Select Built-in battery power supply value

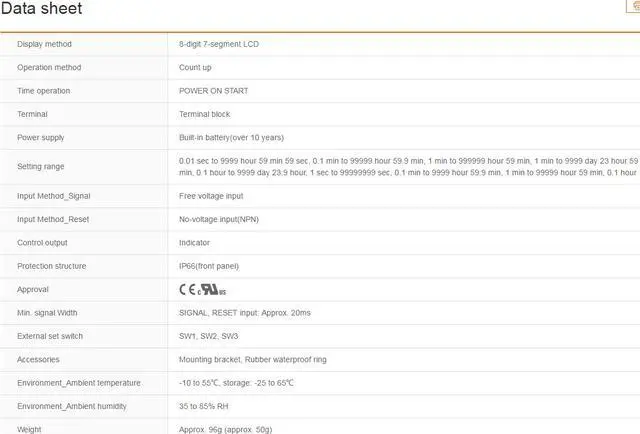click(x=231, y=138)
